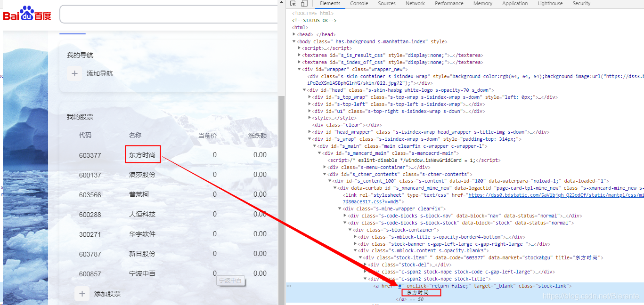This screenshot has height=305, width=644.
Task: Expand the stock-banner div node
Action: coord(356,244)
